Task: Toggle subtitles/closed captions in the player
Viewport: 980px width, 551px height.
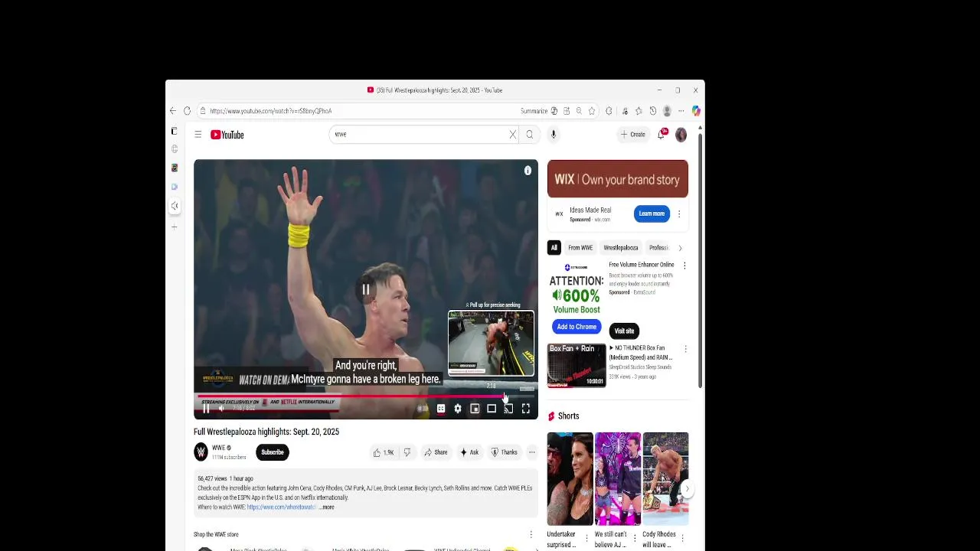Action: pos(441,409)
